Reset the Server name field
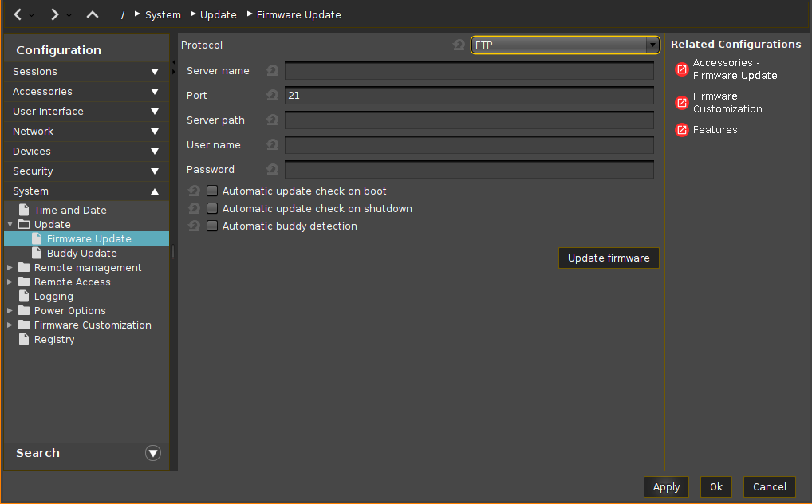Image resolution: width=812 pixels, height=504 pixels. tap(272, 71)
